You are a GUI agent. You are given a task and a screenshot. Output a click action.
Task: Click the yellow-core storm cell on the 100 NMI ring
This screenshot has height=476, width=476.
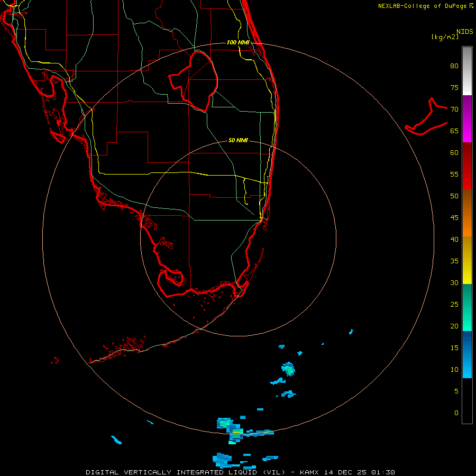(x=236, y=432)
